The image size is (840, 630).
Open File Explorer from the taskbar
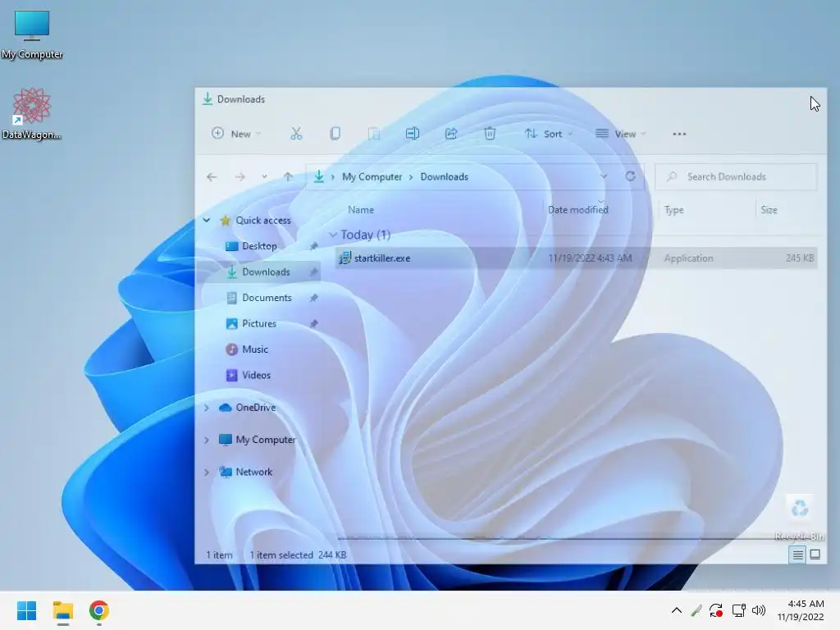click(62, 610)
